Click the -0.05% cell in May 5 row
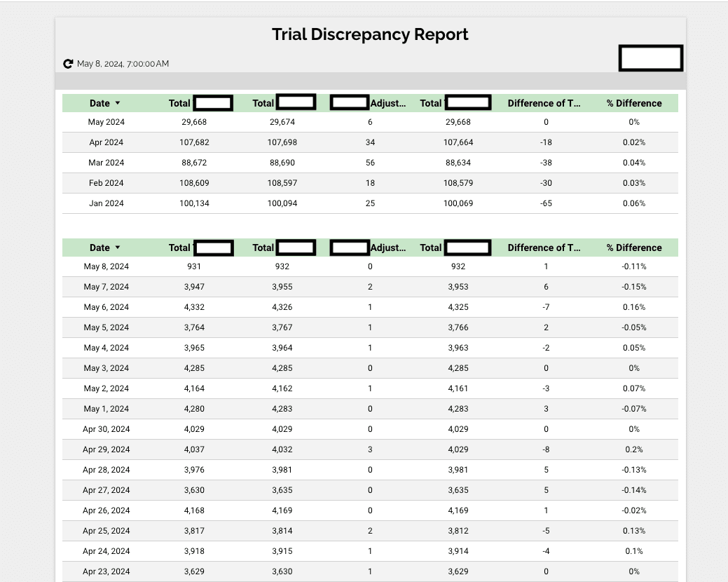 point(634,327)
